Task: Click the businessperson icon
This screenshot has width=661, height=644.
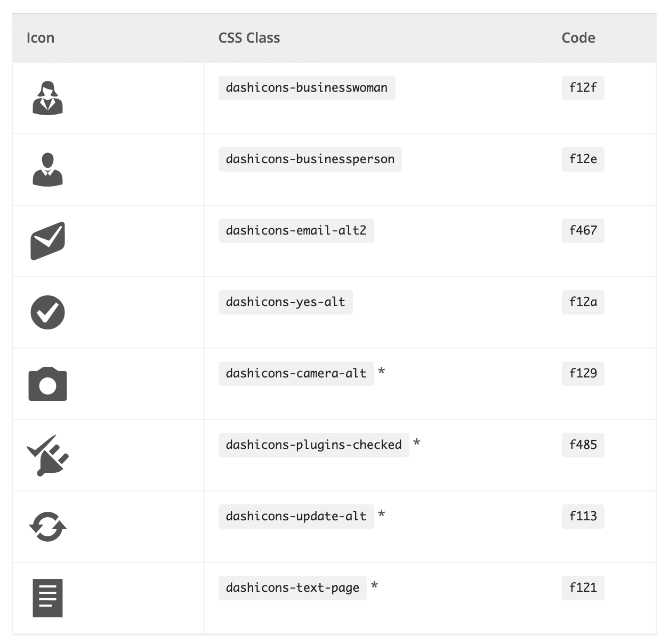Action: (48, 170)
